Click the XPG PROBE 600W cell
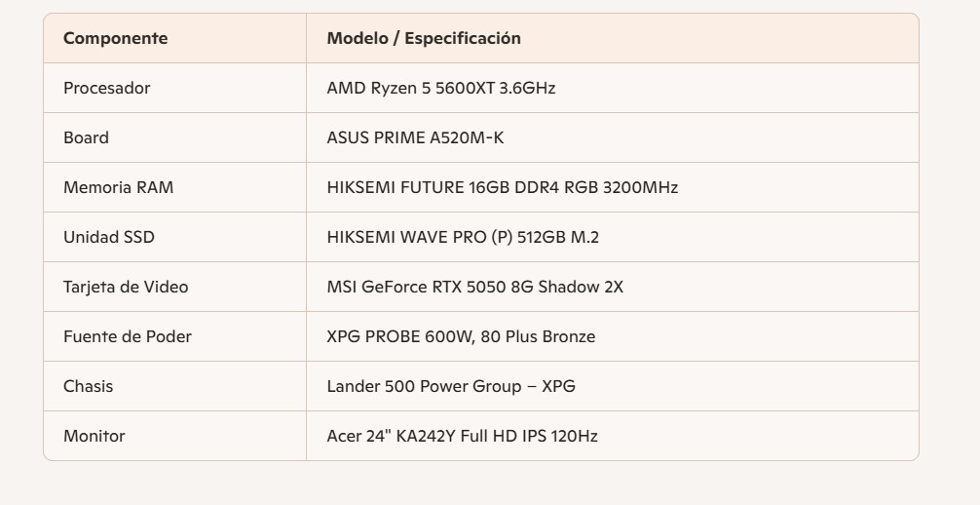The image size is (980, 505). click(x=461, y=337)
